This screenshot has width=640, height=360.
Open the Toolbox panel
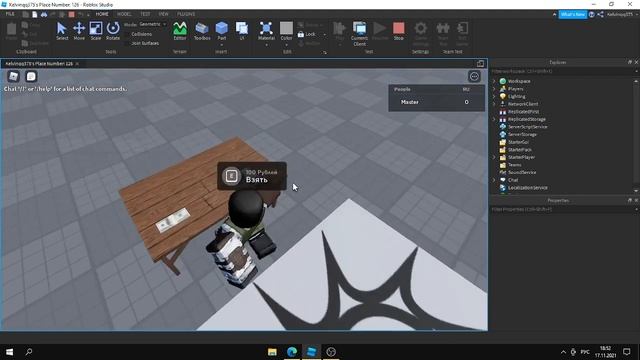(x=202, y=31)
